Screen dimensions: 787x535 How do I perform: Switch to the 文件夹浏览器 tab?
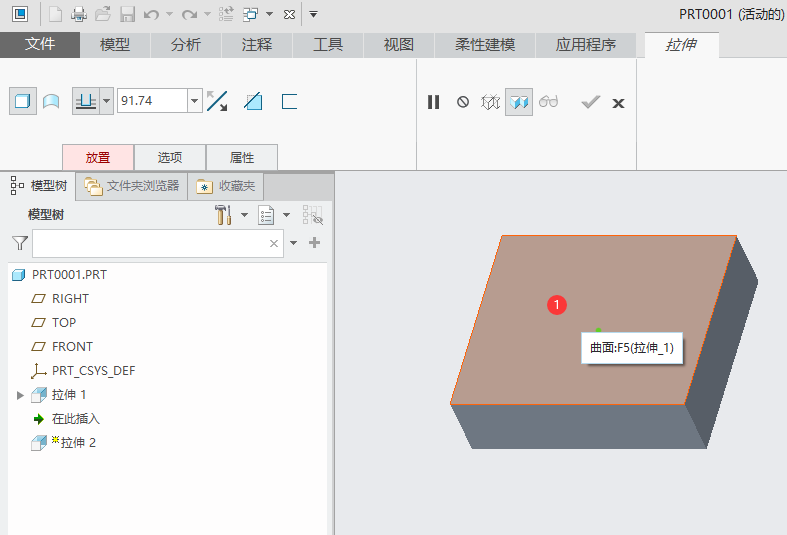(133, 186)
